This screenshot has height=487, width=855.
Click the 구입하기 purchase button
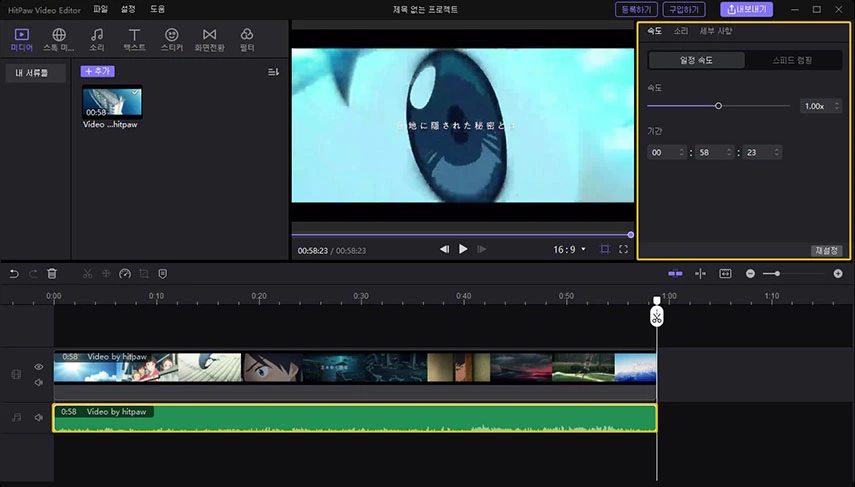pos(684,9)
